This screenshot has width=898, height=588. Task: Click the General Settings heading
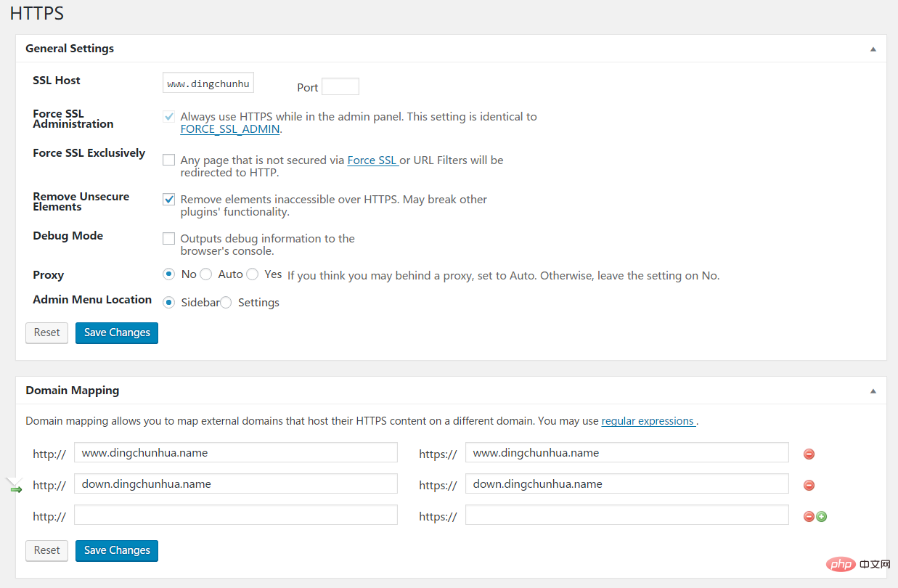[x=70, y=49]
